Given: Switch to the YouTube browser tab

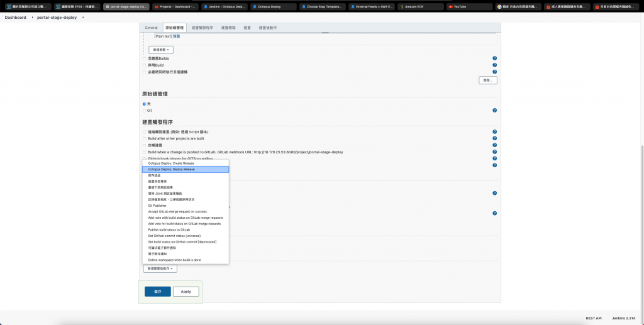Looking at the screenshot, I should [469, 6].
